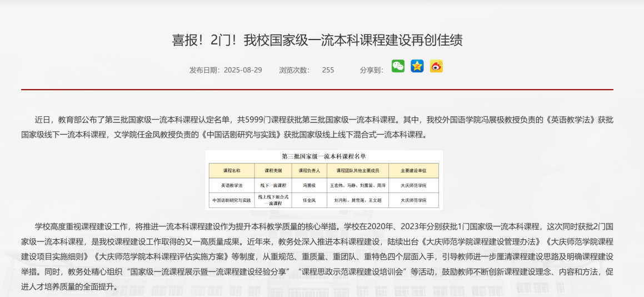Viewport: 644px width, 297px height.
Task: Share the article to QQ Zone
Action: (x=417, y=66)
